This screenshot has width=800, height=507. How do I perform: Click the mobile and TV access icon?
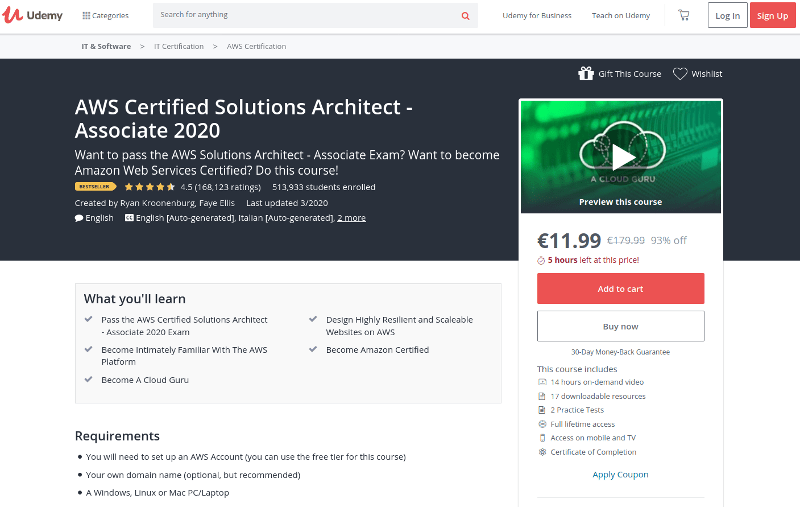pos(542,438)
